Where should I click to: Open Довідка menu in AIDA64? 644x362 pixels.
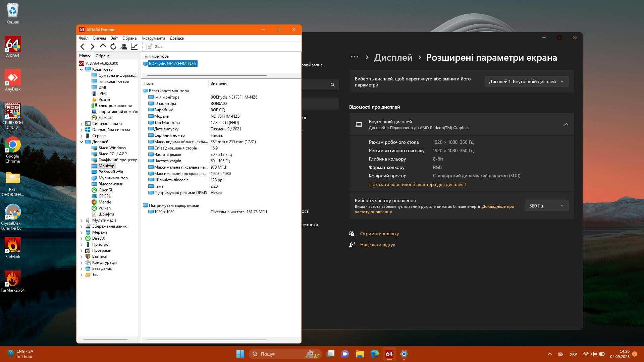click(x=176, y=38)
